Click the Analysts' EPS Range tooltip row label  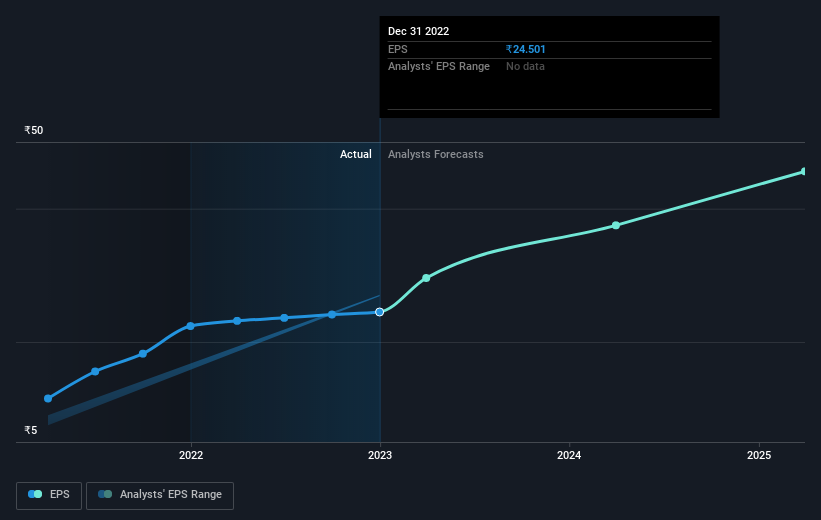[439, 67]
